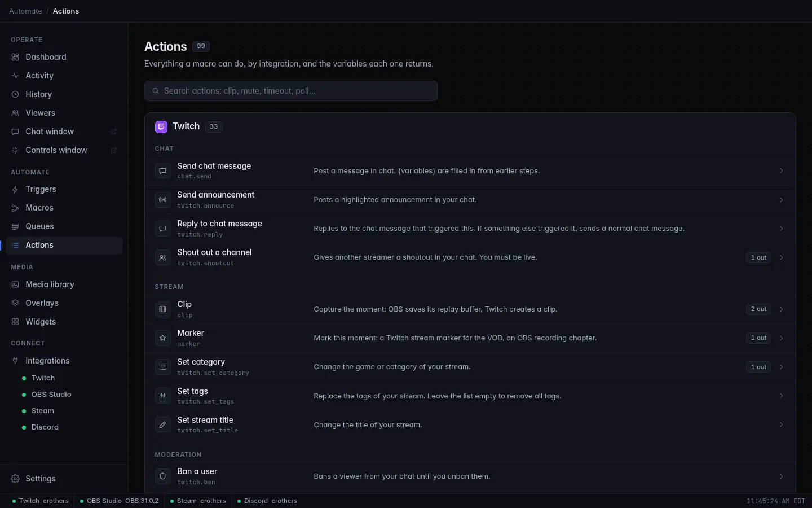
Task: Expand the Send announcement row chevron
Action: tap(782, 200)
